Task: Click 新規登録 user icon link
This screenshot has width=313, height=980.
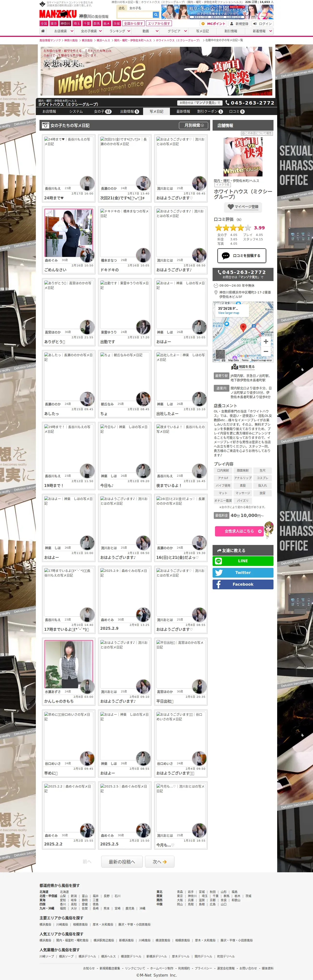Action: point(239,24)
